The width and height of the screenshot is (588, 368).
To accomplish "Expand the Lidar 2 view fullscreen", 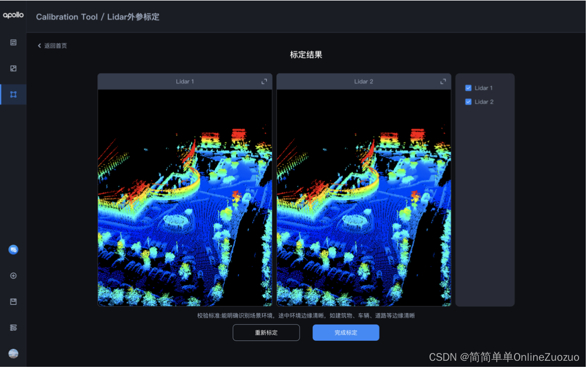I will 444,81.
